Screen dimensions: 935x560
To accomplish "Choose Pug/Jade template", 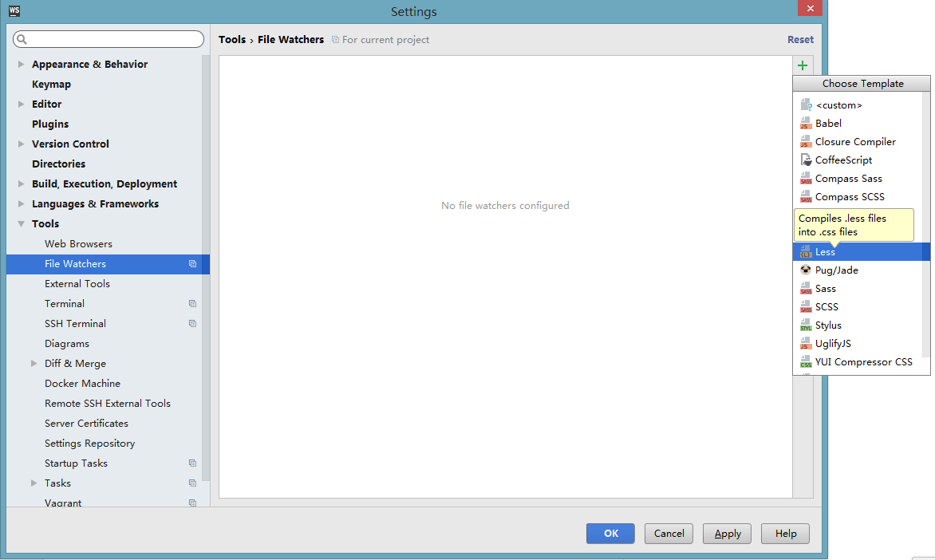I will click(858, 270).
